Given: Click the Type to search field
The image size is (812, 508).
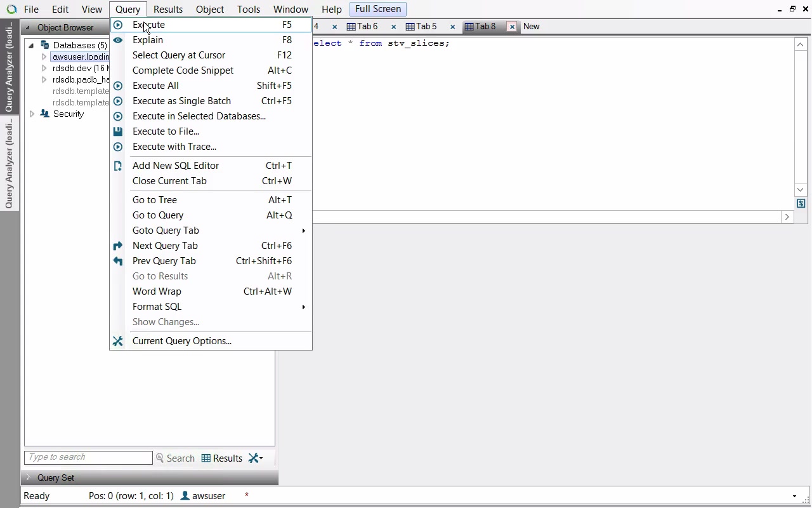Looking at the screenshot, I should coord(88,457).
